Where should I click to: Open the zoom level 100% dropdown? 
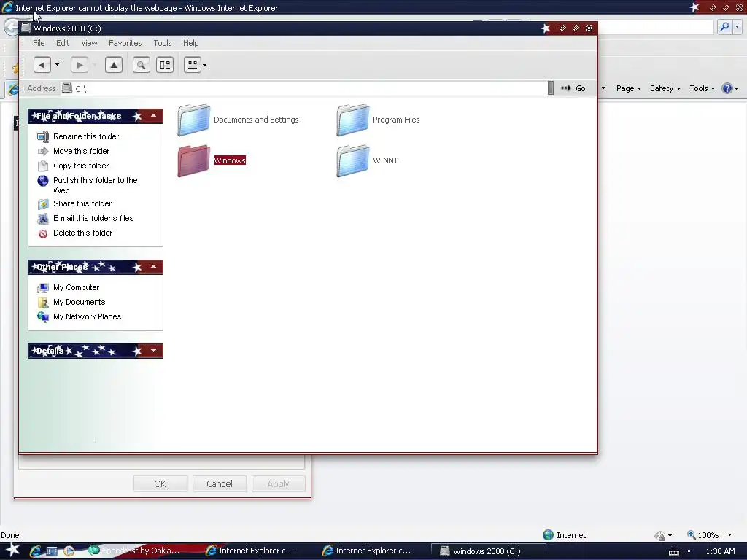coord(729,535)
